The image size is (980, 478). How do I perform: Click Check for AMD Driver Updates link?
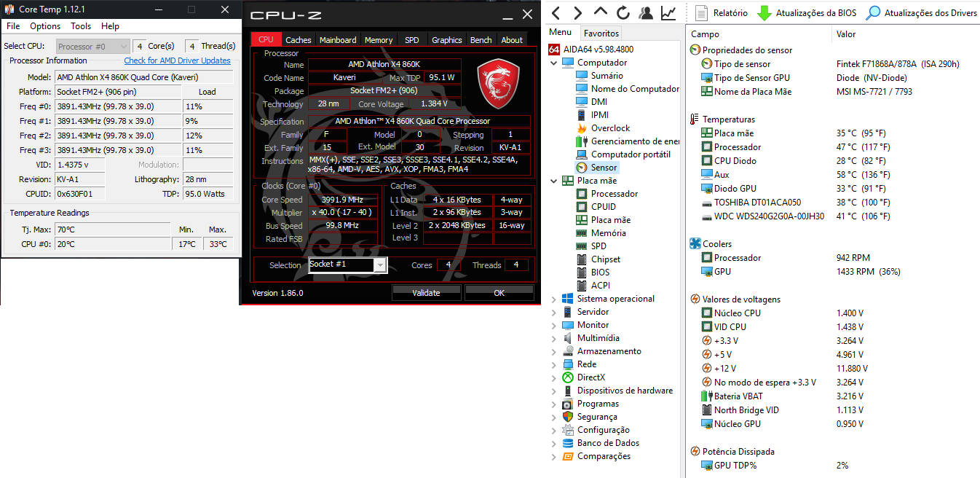(x=177, y=60)
